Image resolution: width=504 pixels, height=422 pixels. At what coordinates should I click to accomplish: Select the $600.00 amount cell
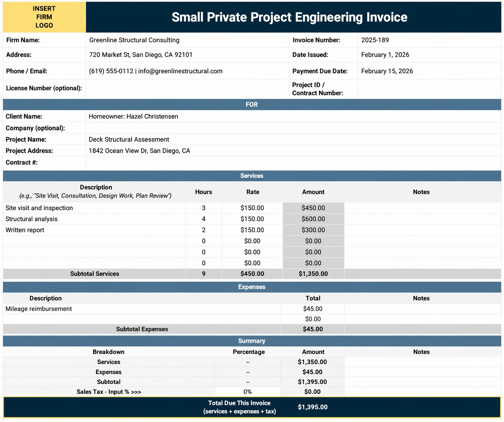313,219
